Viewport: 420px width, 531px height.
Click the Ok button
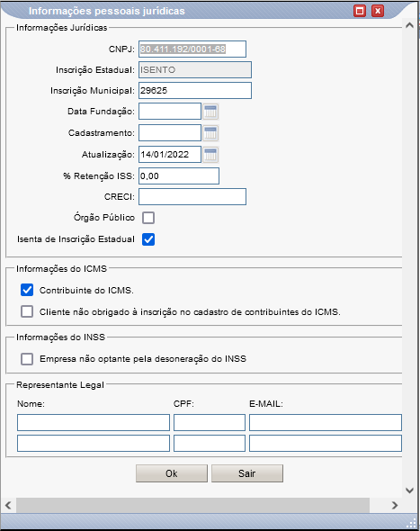tap(172, 473)
